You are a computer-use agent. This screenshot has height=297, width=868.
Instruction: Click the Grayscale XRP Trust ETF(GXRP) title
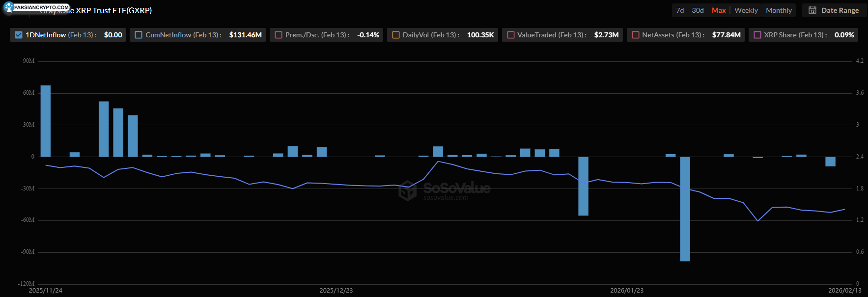click(x=96, y=10)
